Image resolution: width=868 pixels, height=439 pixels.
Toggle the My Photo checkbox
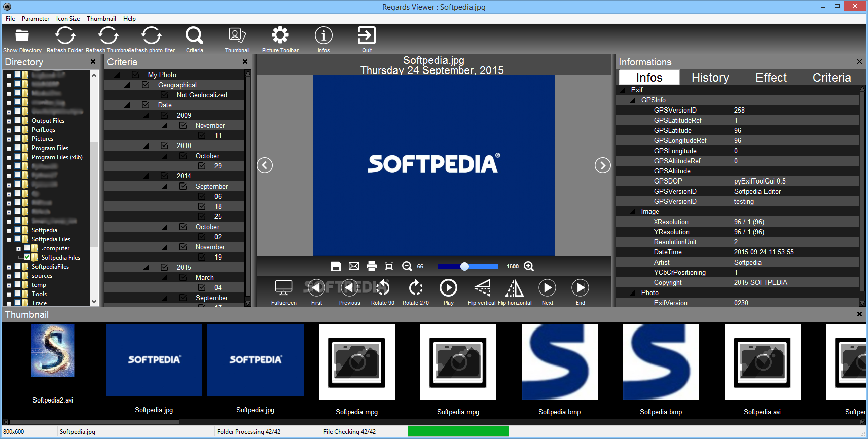pyautogui.click(x=135, y=75)
